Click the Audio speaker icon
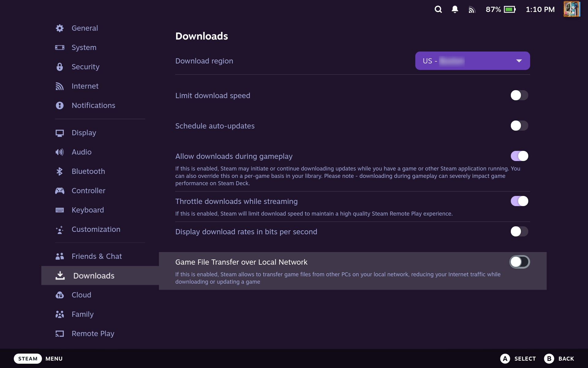Image resolution: width=588 pixels, height=368 pixels. click(60, 152)
